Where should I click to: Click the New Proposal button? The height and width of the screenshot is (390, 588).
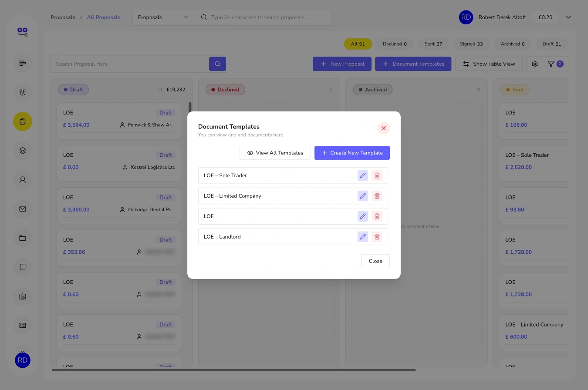pos(342,64)
